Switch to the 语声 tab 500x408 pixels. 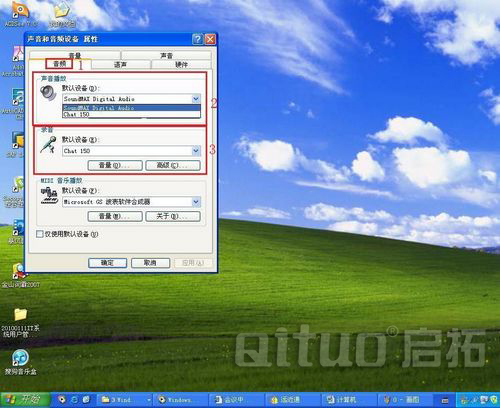(121, 64)
